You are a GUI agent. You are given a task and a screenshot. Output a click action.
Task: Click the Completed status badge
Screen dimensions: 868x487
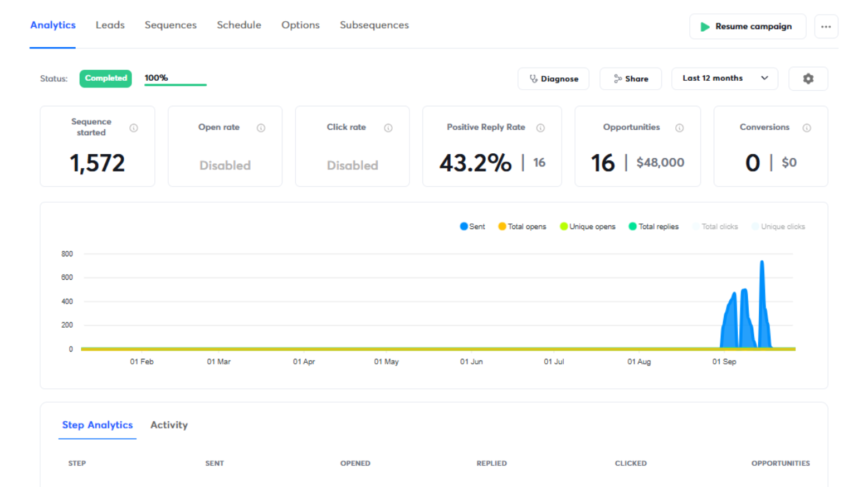105,79
